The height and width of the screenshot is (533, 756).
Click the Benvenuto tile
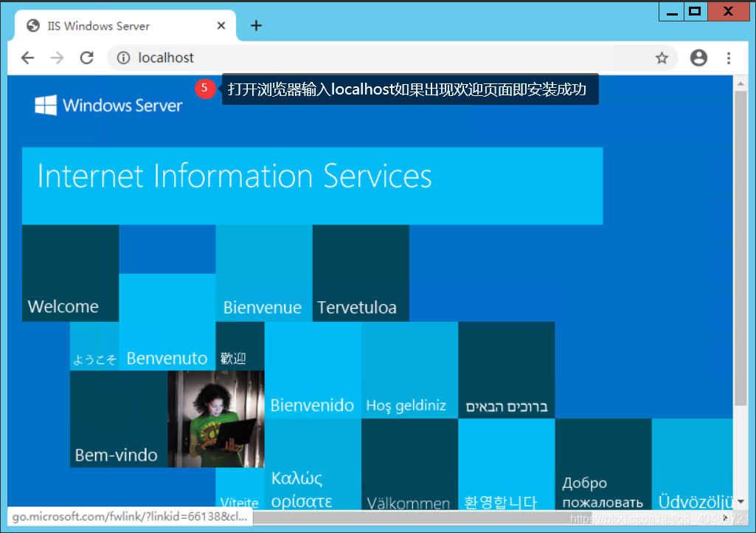(x=167, y=322)
